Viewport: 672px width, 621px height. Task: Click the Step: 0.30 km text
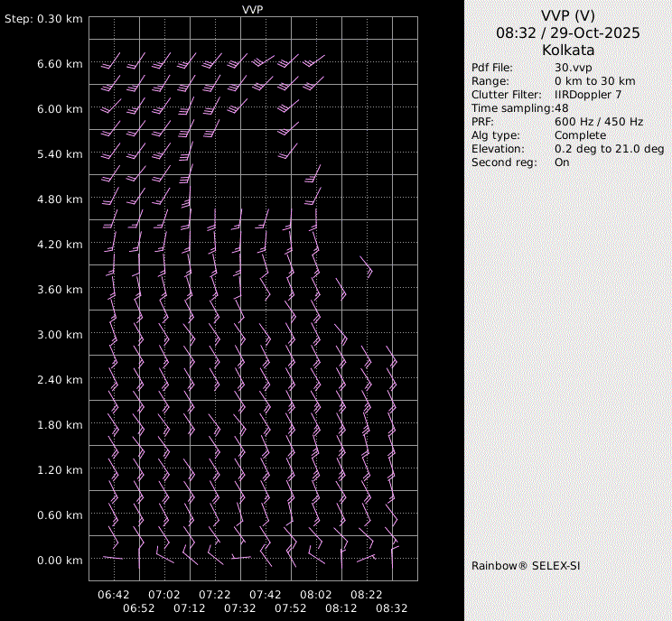(x=44, y=19)
